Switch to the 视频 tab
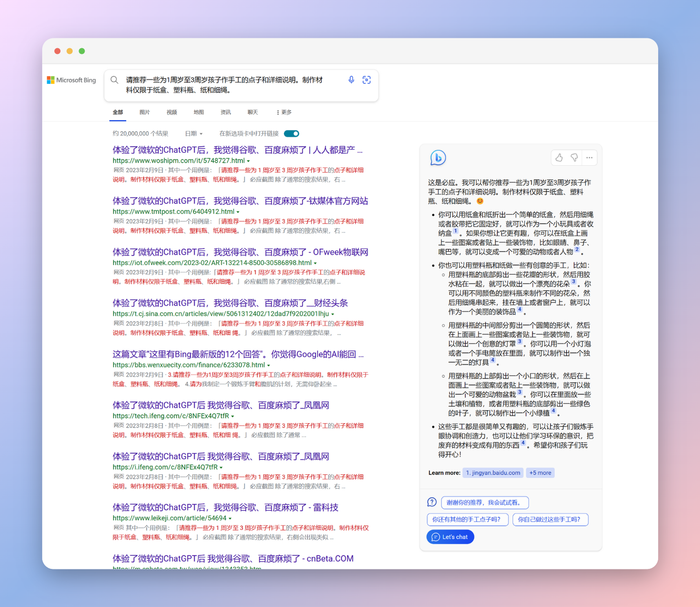700x607 pixels. (x=171, y=112)
